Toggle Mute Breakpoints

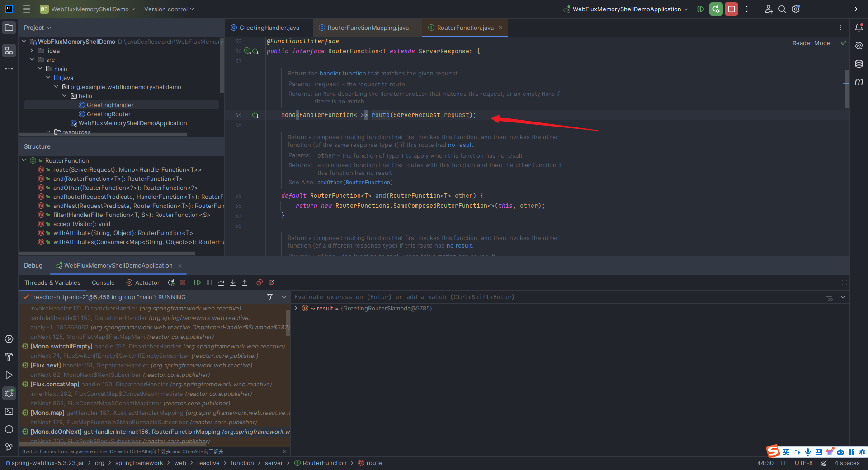pos(271,283)
